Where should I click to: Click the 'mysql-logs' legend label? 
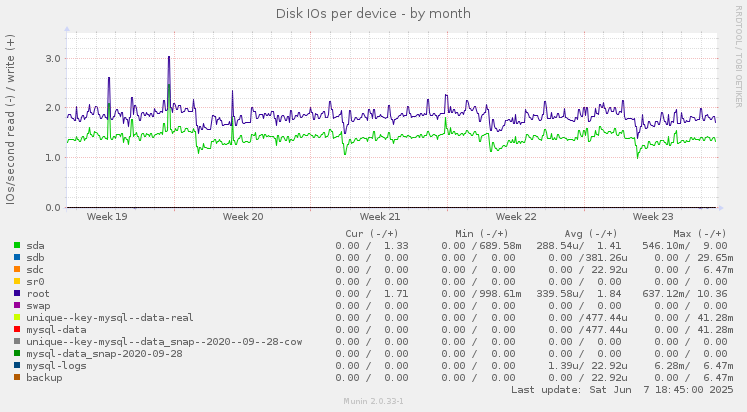56,366
